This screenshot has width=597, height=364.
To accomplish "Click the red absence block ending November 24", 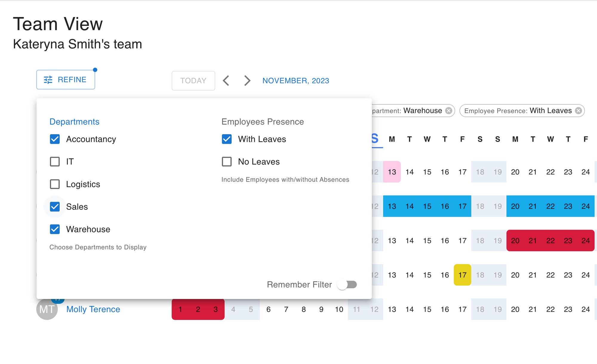I will point(550,241).
